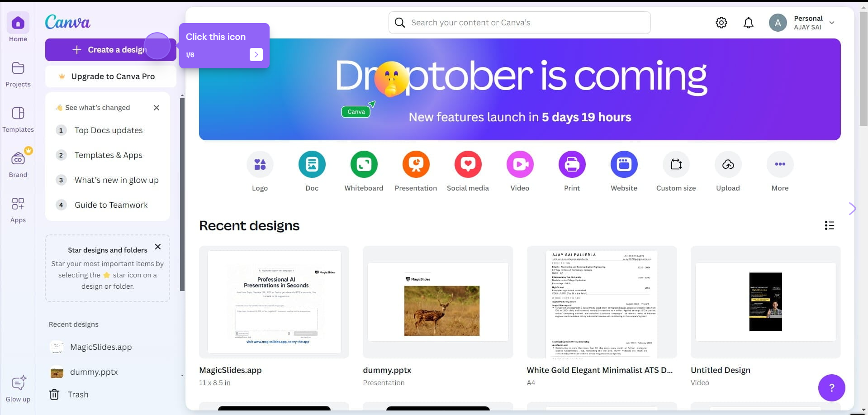868x415 pixels.
Task: Click the Upload cloud icon
Action: [728, 164]
